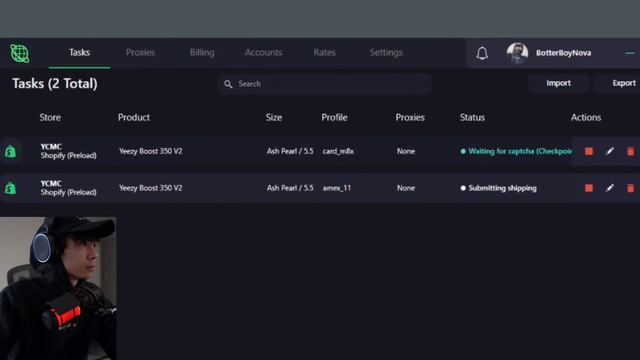
Task: Open the notifications bell
Action: 482,53
